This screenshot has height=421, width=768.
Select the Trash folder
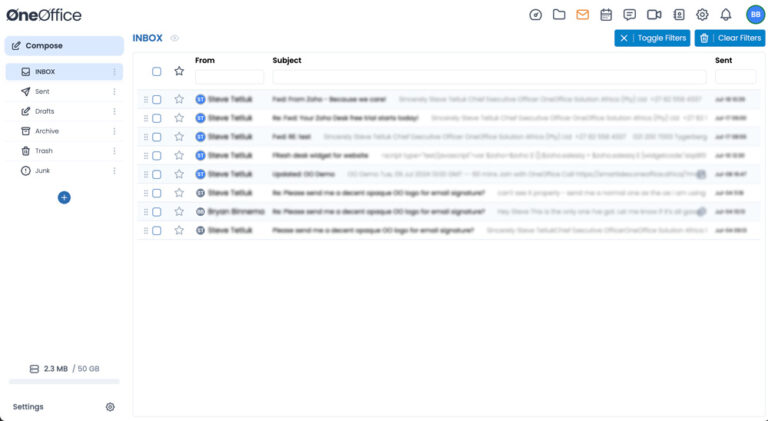(43, 151)
